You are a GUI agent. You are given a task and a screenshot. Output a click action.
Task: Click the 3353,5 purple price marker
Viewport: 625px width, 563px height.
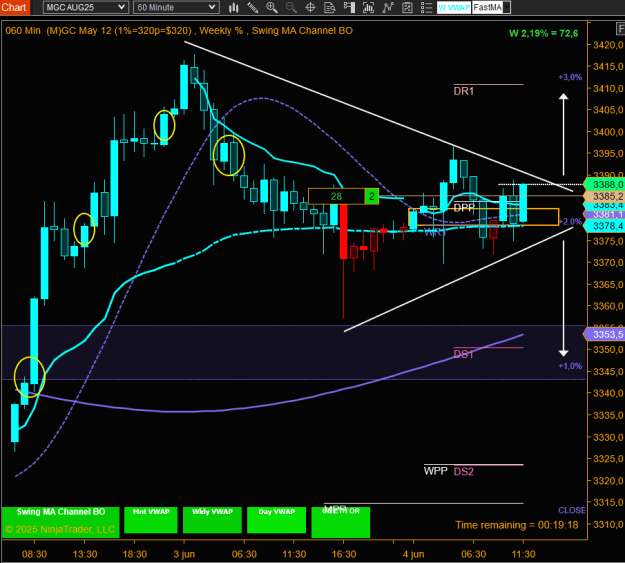coord(604,334)
